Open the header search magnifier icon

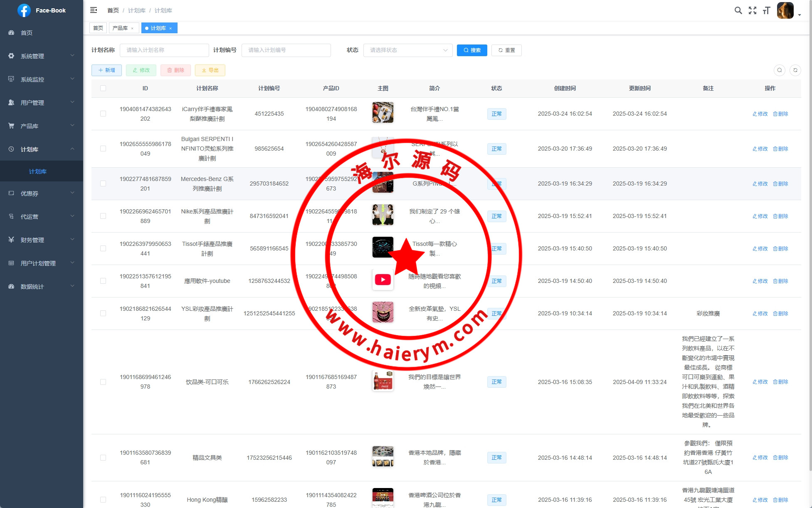point(738,10)
